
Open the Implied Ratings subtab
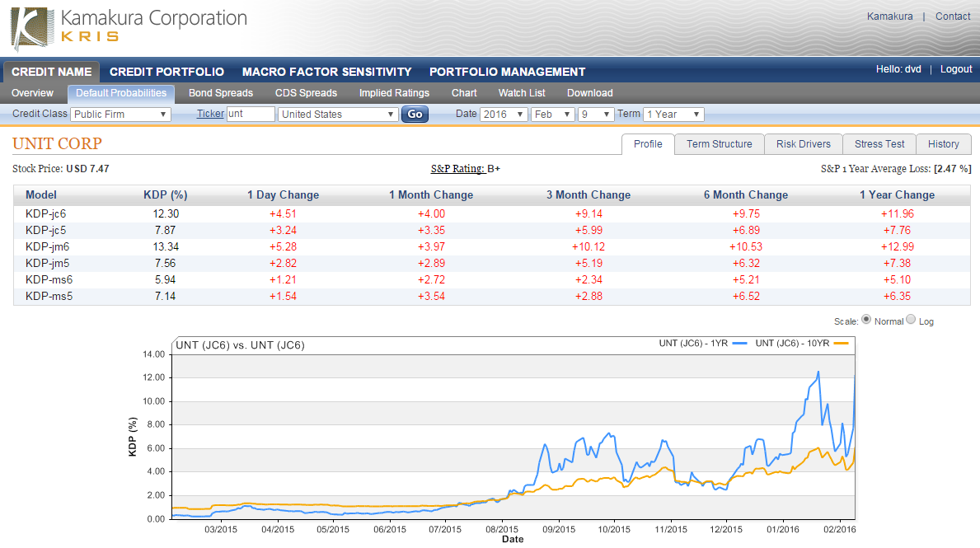(x=394, y=93)
